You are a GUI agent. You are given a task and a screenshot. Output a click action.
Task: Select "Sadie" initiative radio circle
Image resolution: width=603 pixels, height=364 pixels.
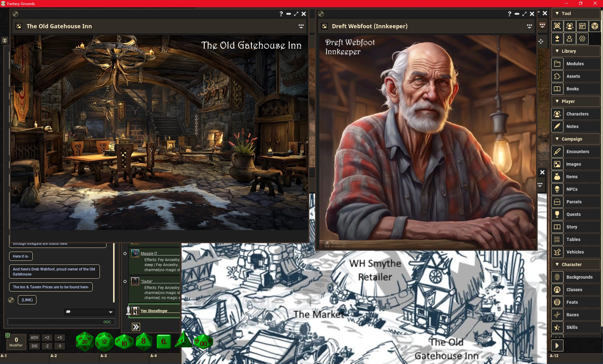point(125,281)
